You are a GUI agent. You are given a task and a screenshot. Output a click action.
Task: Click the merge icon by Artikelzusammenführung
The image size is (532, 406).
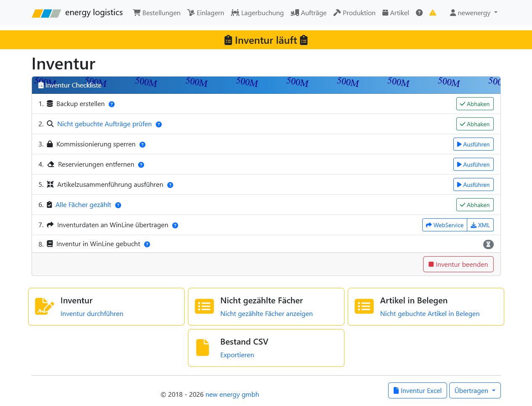[50, 184]
